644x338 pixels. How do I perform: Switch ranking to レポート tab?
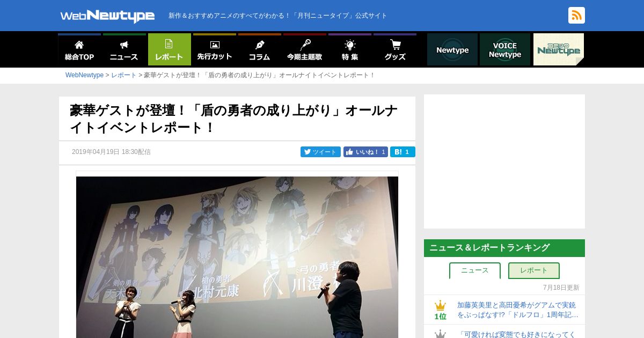(534, 270)
